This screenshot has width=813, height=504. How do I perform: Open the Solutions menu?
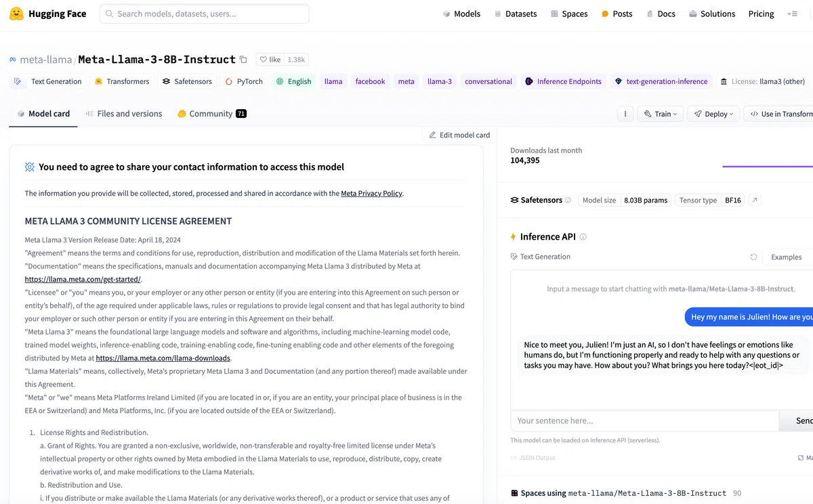[x=712, y=14]
